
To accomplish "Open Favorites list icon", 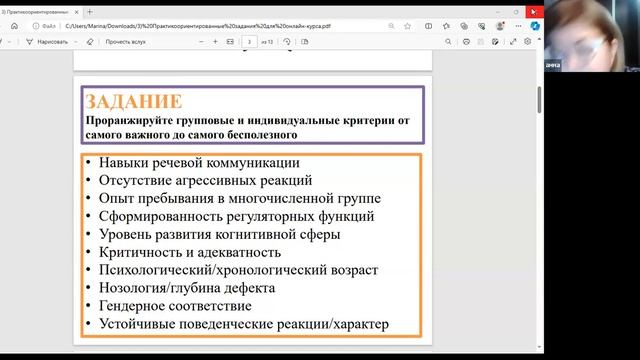I will point(446,26).
